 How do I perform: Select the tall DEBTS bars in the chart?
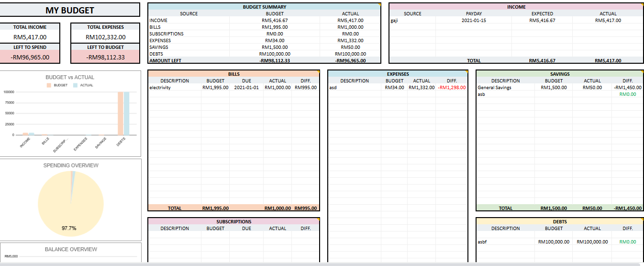point(123,113)
